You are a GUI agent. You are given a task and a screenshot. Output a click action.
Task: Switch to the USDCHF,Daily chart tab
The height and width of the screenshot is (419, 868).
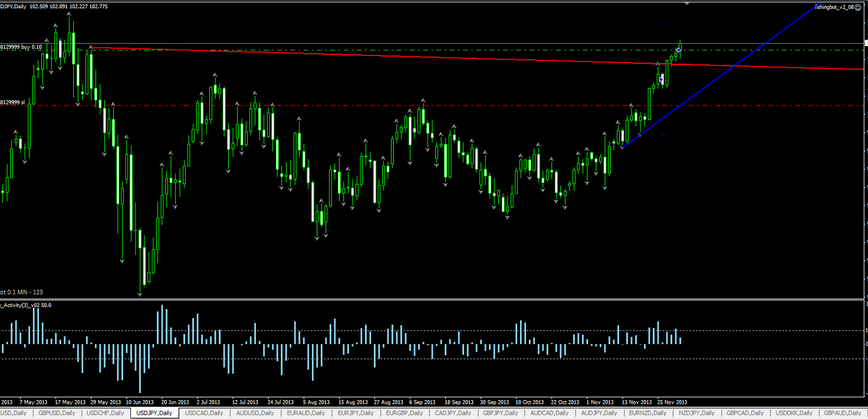(x=105, y=413)
